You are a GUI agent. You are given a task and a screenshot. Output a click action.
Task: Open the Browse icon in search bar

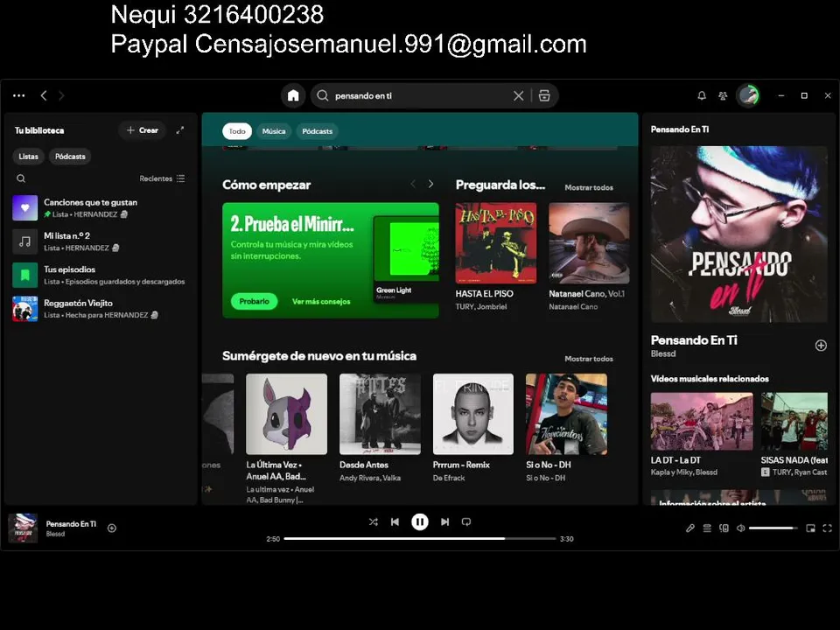pos(544,95)
